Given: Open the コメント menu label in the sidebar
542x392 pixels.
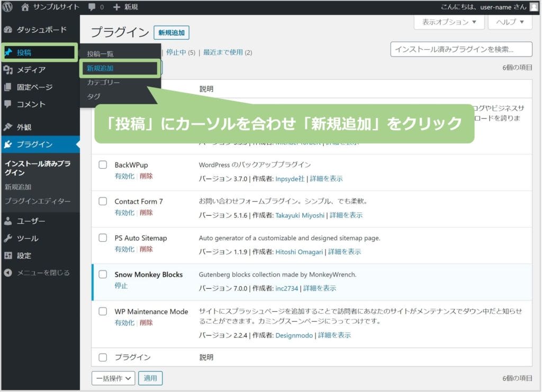Looking at the screenshot, I should [31, 104].
